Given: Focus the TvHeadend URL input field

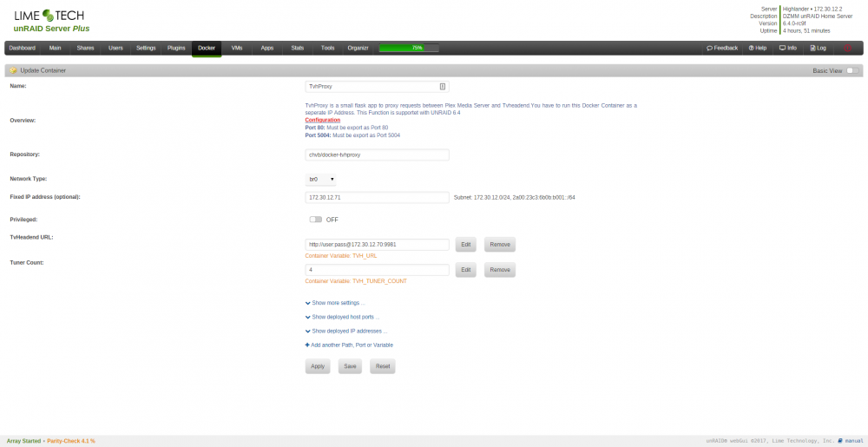Looking at the screenshot, I should click(377, 245).
